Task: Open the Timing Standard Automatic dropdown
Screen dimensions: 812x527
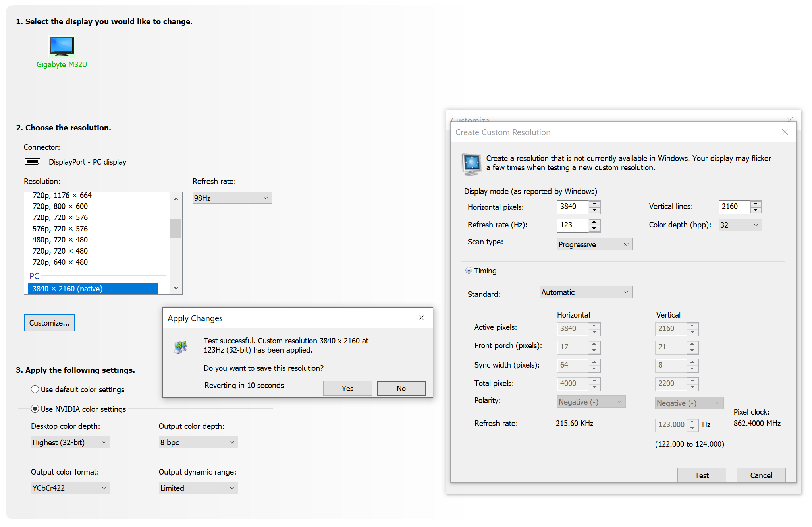Action: point(586,292)
